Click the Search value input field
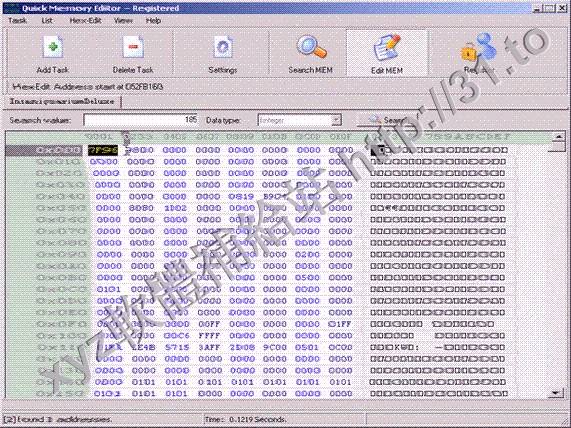This screenshot has height=428, width=571. point(141,120)
